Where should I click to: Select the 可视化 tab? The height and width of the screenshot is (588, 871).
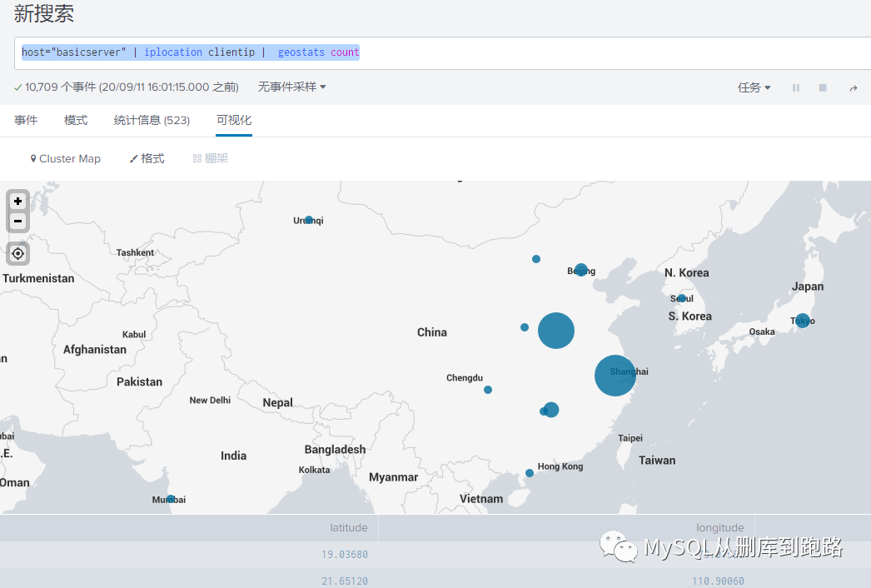234,120
